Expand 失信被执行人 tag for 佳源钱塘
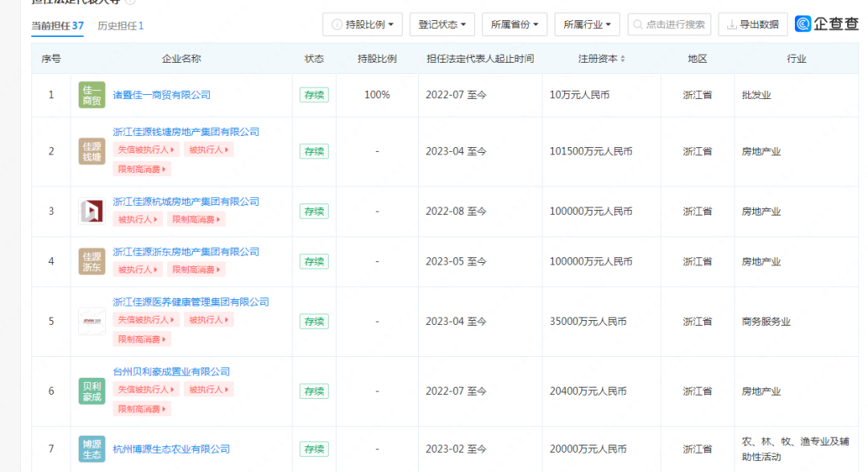 tap(146, 150)
